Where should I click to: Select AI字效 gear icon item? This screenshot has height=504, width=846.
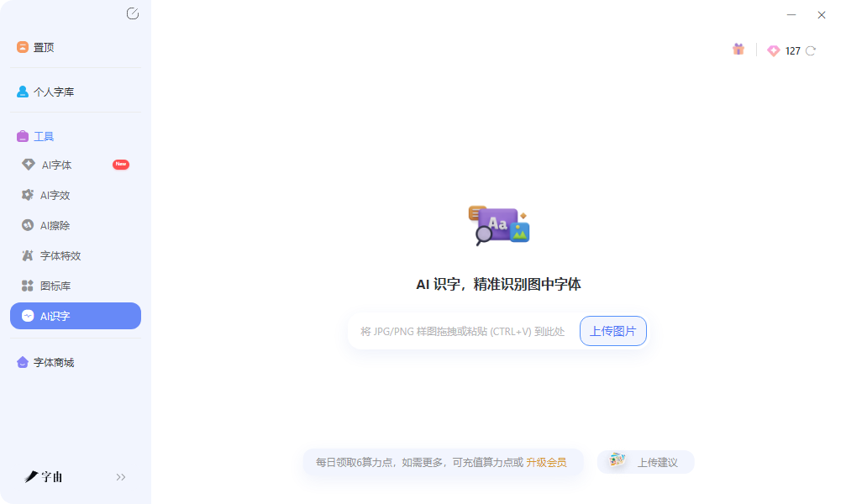[76, 196]
